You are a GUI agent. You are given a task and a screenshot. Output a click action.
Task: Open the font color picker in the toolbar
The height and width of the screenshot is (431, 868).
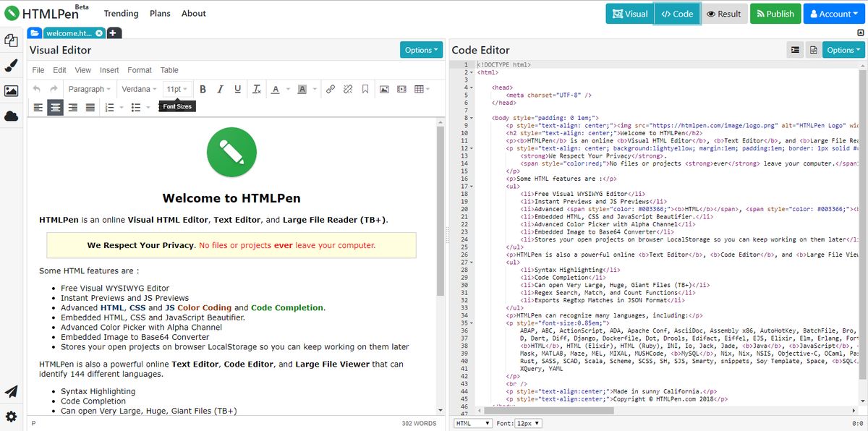tap(276, 89)
